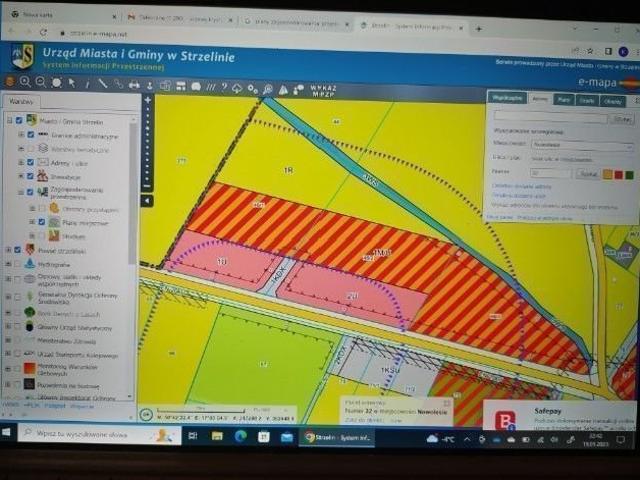Click the line measurement tool icon
Image resolution: width=640 pixels, height=480 pixels.
tap(102, 84)
